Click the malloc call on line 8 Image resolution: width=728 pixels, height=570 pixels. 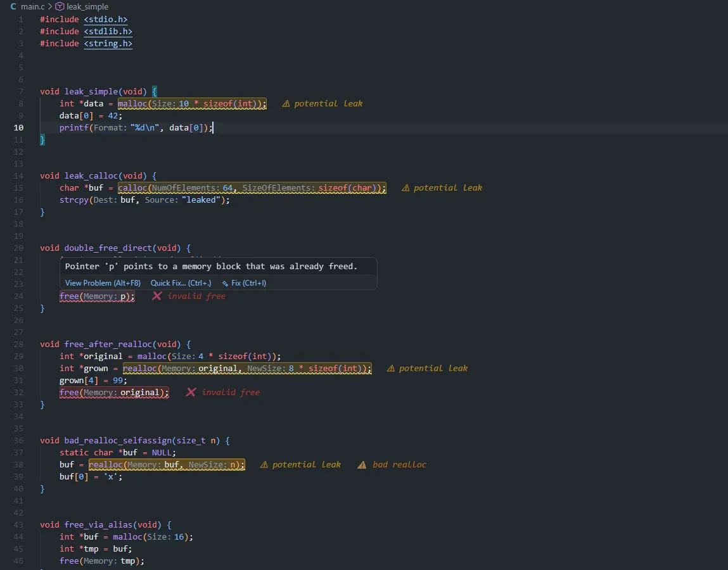(192, 103)
